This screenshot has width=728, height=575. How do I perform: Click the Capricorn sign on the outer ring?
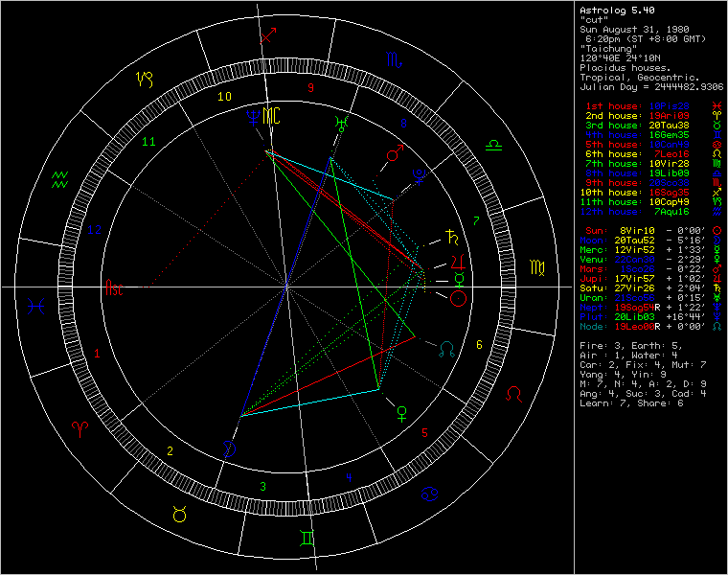tap(145, 80)
